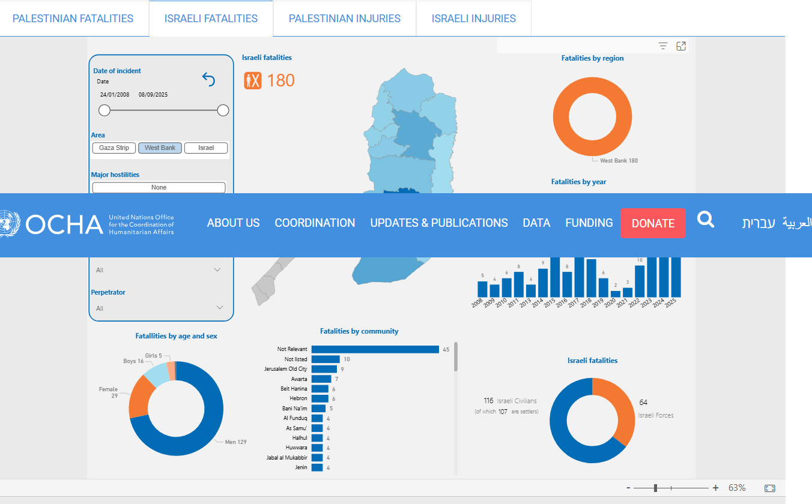Toggle the West Bank area filter
The width and height of the screenshot is (812, 504).
point(160,148)
